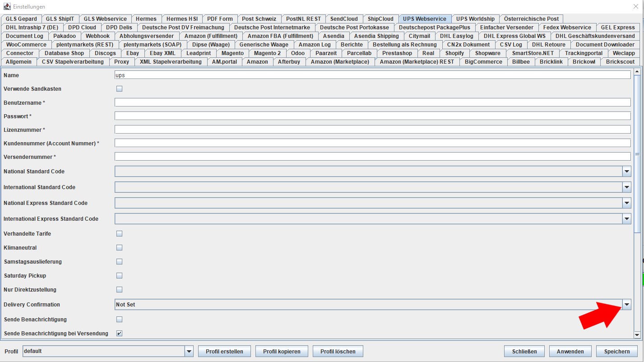Switch to Shopify tab
Screen dimensions: 644x362
point(454,53)
